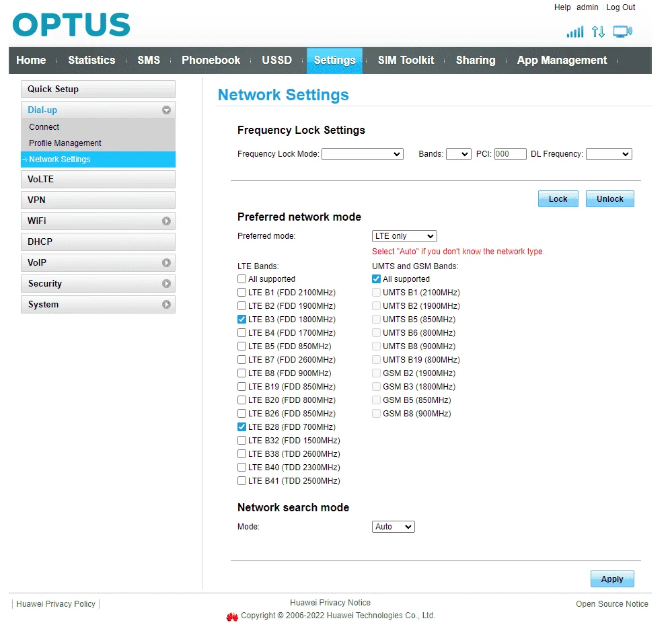Open VPN in sidebar
This screenshot has height=629, width=672.
pos(98,200)
